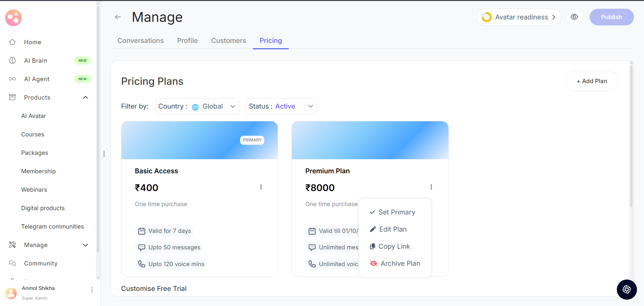Open Avatar readiness progress indicator
The width and height of the screenshot is (644, 306).
[x=518, y=17]
